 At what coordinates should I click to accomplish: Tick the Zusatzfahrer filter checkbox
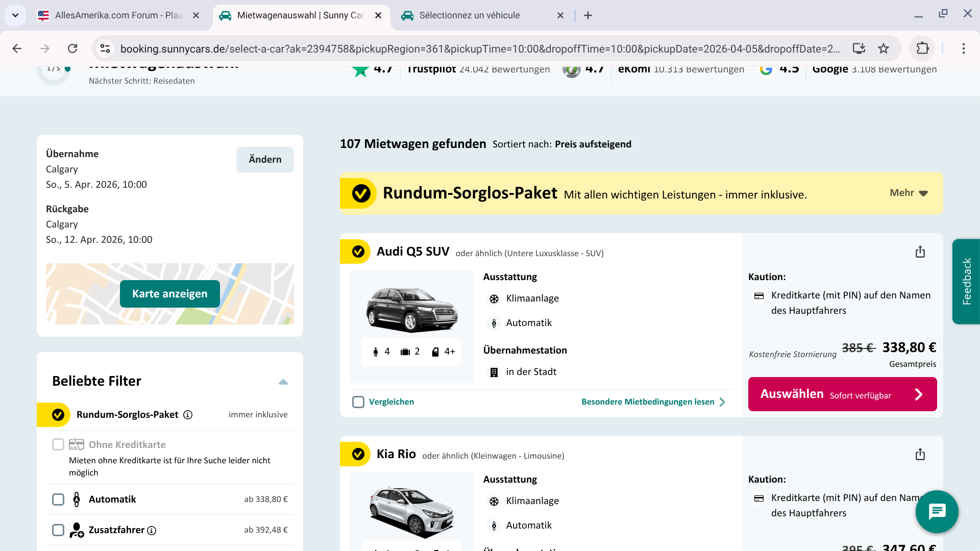58,530
